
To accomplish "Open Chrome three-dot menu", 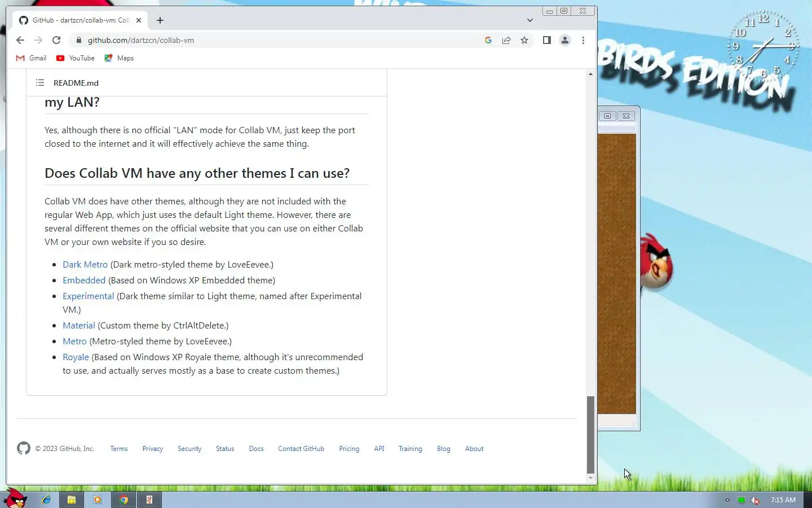I will [583, 40].
